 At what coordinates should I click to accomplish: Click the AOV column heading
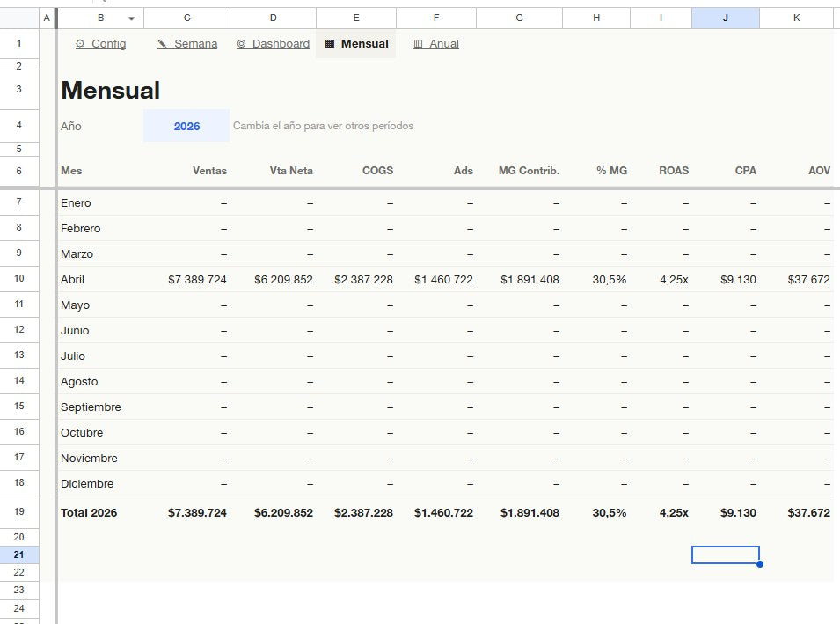click(819, 171)
